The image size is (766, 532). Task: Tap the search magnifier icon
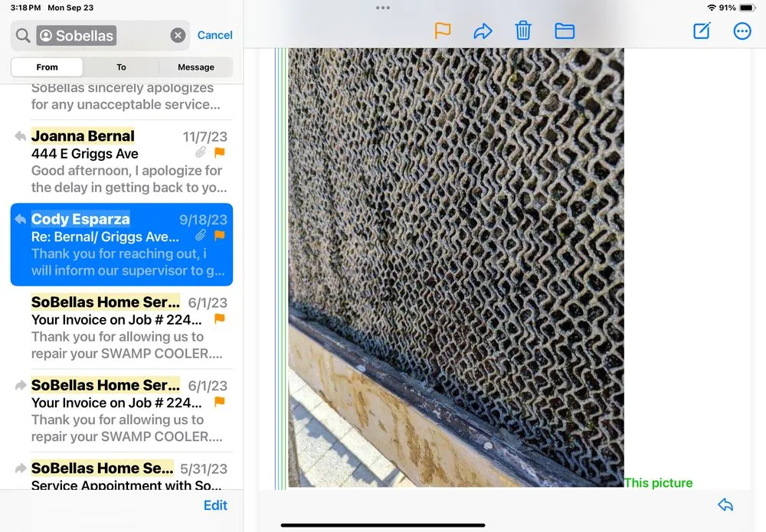click(x=23, y=35)
